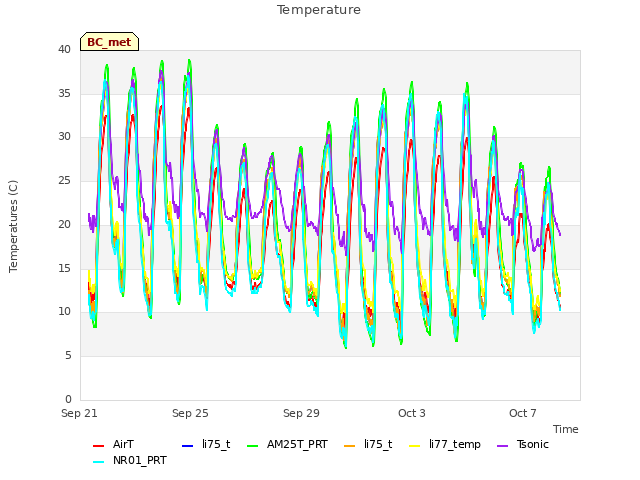This screenshot has width=640, height=480.
Task: Click the 40 y-axis tick label
Action: (64, 49)
